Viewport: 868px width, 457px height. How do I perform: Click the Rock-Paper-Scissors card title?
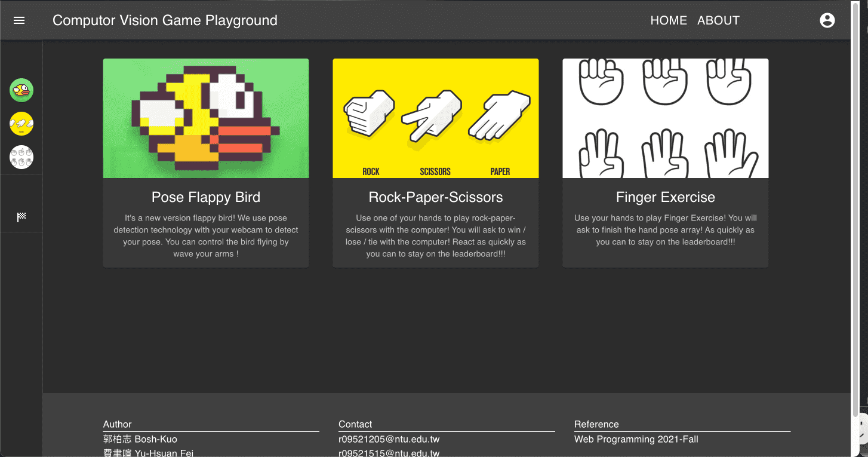tap(436, 197)
